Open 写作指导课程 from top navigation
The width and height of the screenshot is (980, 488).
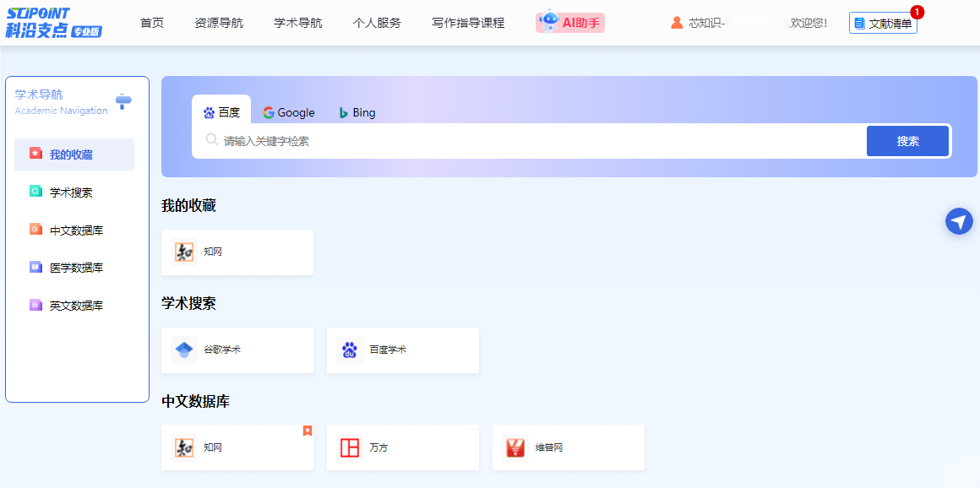(x=468, y=23)
